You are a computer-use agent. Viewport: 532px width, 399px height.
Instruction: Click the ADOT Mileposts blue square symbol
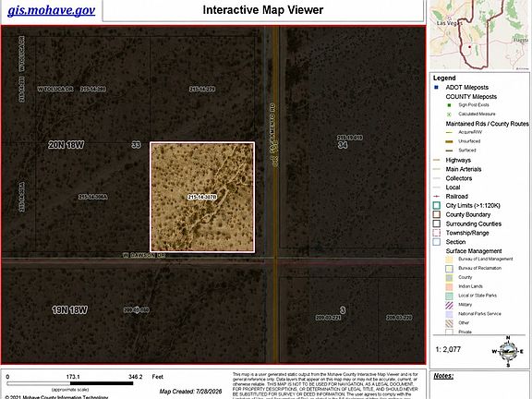[x=436, y=87]
